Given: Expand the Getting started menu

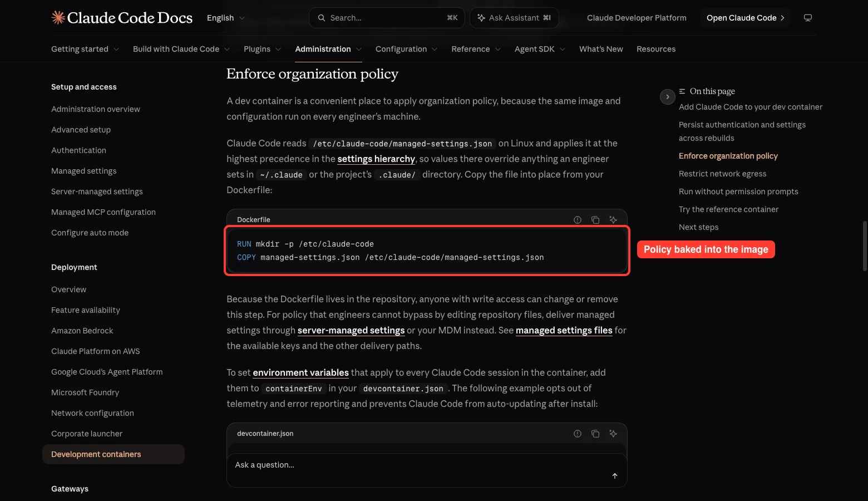Looking at the screenshot, I should (x=85, y=49).
